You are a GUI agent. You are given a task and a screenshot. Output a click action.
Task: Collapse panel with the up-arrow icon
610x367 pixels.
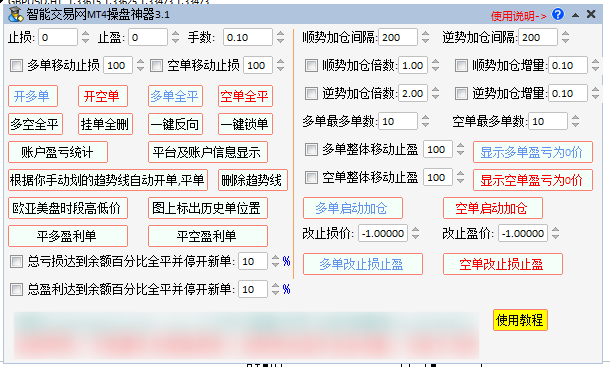click(575, 15)
